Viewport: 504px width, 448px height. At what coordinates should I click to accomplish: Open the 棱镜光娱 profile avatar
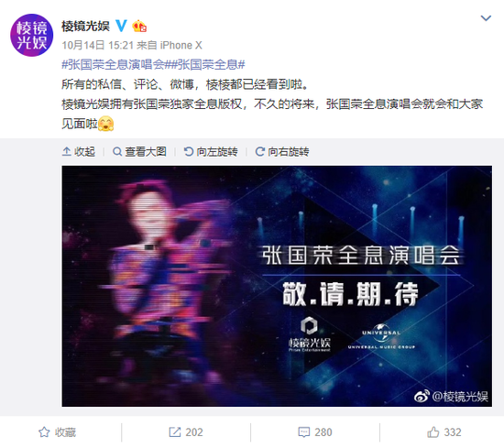coord(31,35)
